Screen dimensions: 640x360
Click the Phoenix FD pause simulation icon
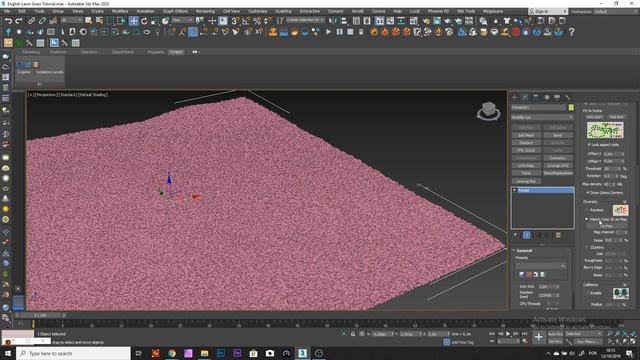[x=340, y=32]
